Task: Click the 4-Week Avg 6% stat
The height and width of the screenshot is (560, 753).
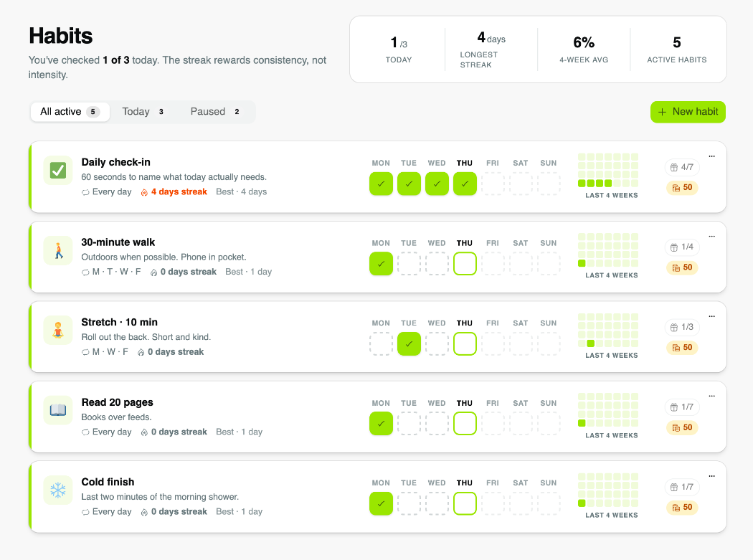Action: tap(584, 49)
